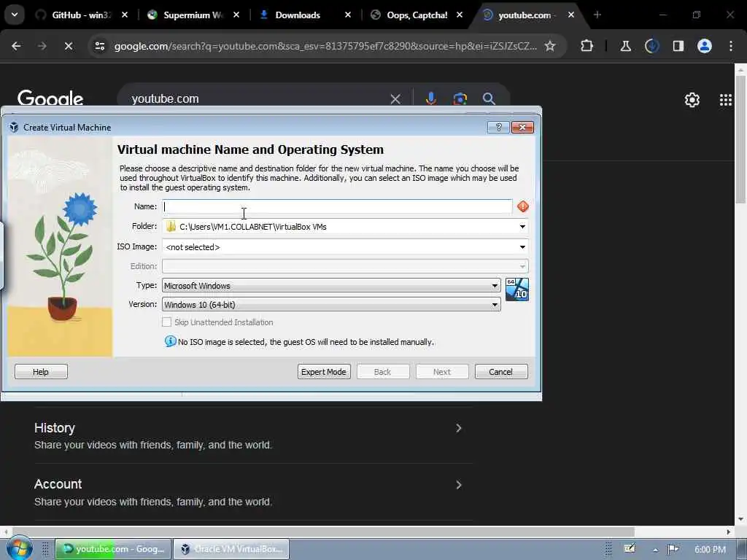747x560 pixels.
Task: Click the VirtualBox icon in dialog title bar
Action: (x=14, y=127)
